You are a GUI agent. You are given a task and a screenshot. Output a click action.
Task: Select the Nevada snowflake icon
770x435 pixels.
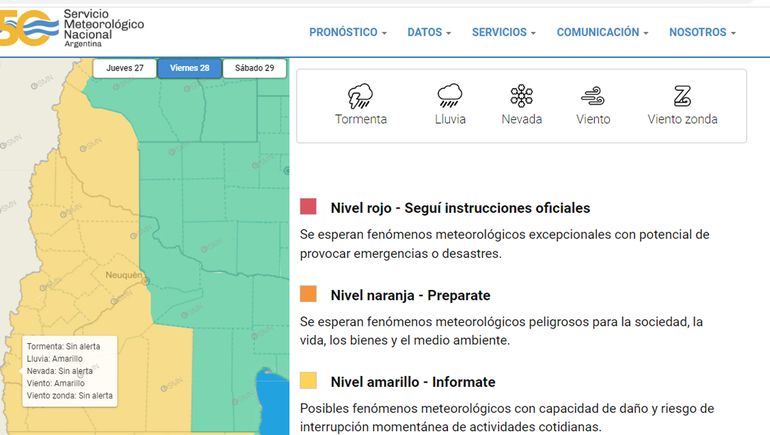tap(521, 97)
